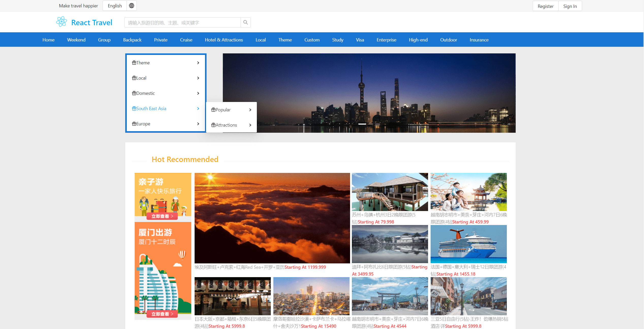Open the English language selector
The height and width of the screenshot is (329, 644).
(115, 6)
